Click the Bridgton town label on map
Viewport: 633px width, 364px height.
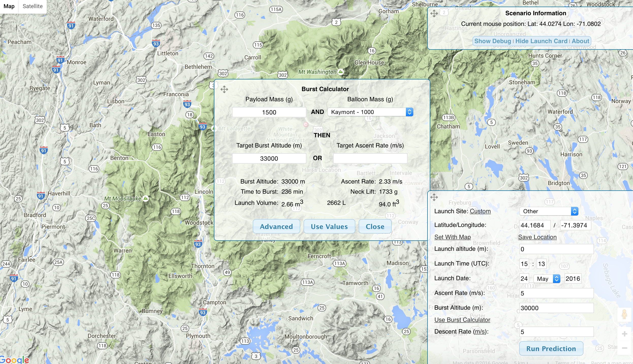pyautogui.click(x=559, y=183)
